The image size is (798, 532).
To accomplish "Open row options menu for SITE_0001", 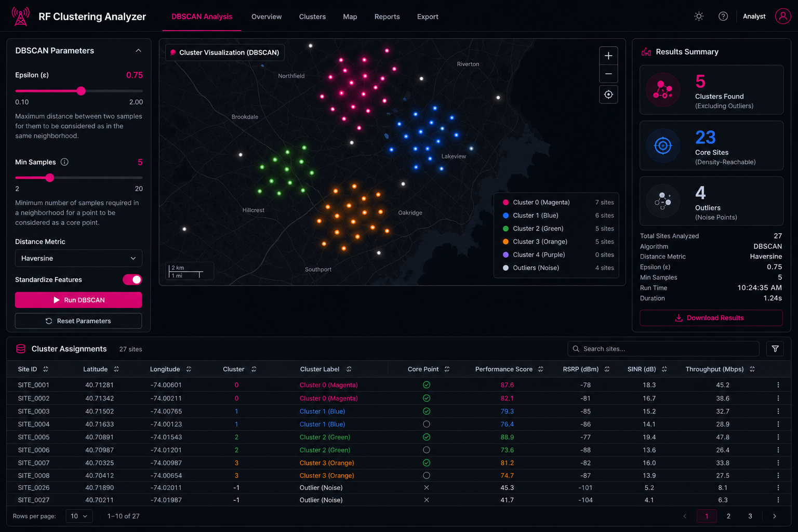I will (778, 385).
